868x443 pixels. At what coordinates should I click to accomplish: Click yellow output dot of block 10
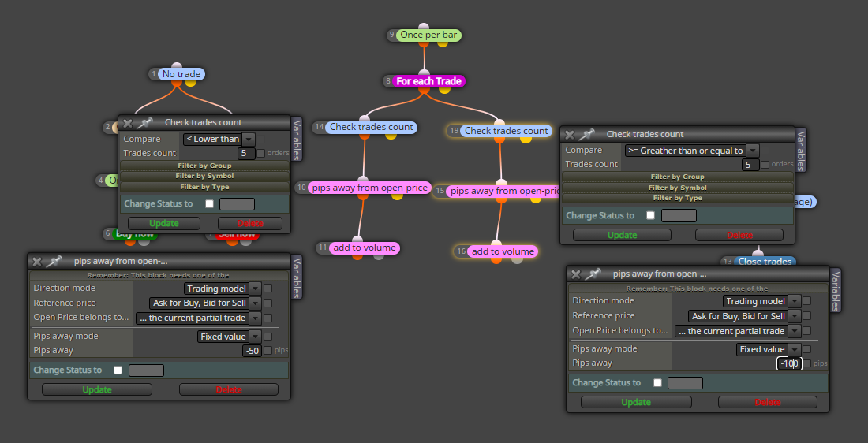click(x=397, y=195)
